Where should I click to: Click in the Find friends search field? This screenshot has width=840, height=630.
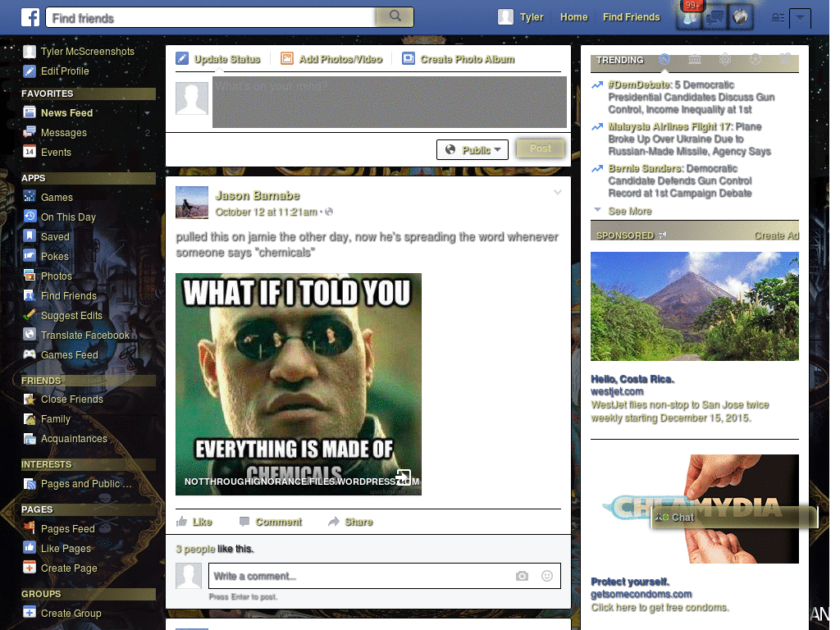point(212,18)
